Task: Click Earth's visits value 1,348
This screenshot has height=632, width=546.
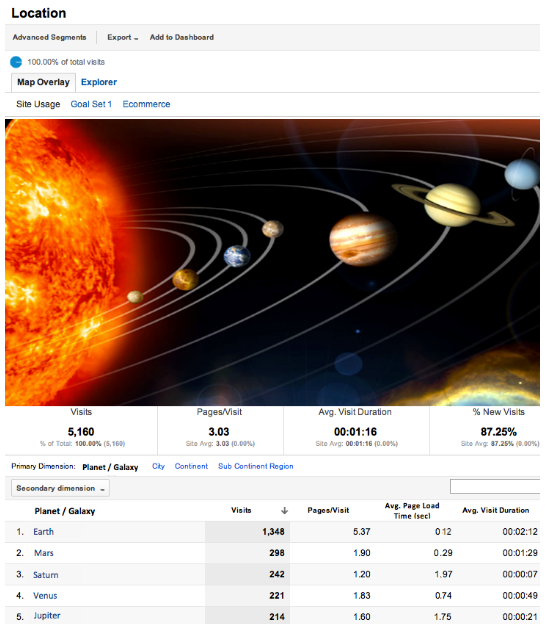Action: pyautogui.click(x=274, y=532)
